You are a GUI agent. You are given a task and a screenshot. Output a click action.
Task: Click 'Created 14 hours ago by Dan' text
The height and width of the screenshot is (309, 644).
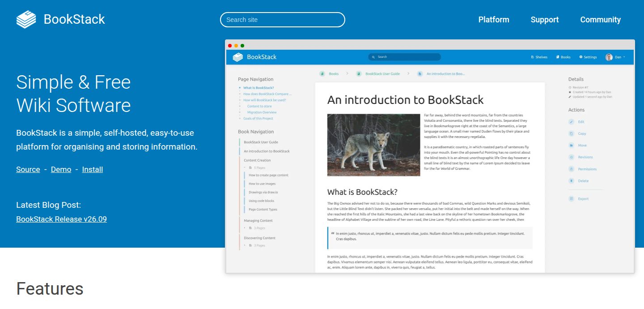592,92
